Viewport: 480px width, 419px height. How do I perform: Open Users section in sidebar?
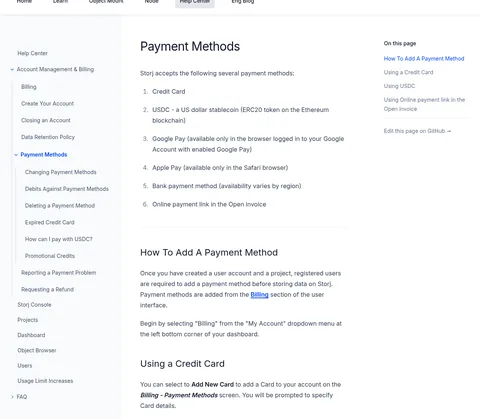point(25,366)
